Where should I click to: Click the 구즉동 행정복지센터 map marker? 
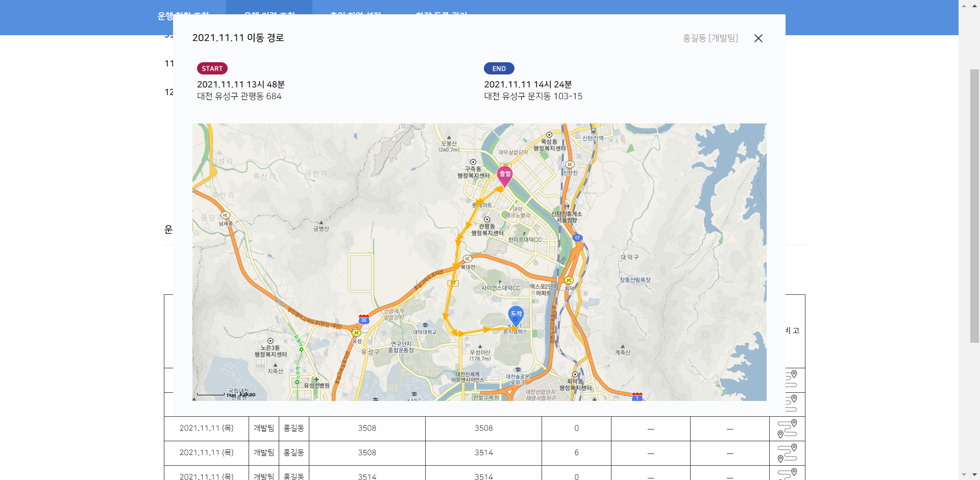473,162
